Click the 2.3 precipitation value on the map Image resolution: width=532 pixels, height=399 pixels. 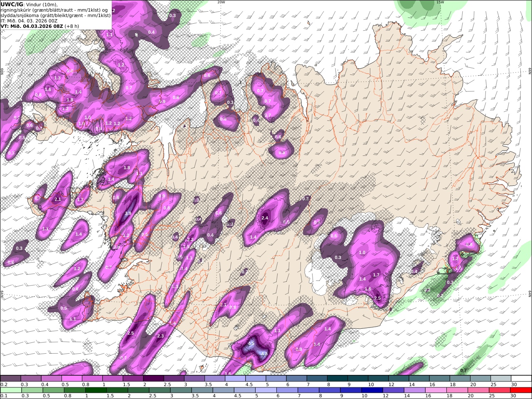pos(160,336)
